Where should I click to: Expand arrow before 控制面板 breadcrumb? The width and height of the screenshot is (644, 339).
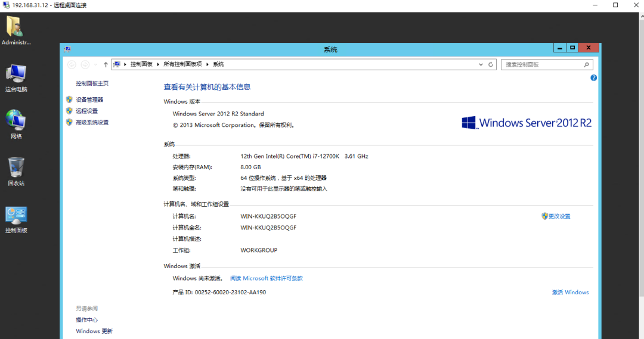pos(125,64)
